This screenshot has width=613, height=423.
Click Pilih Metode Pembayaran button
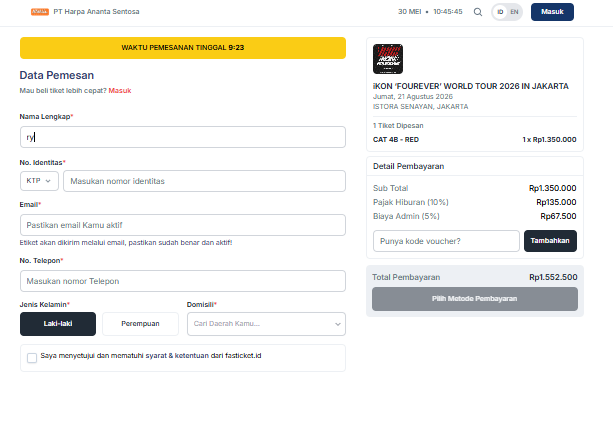(475, 299)
